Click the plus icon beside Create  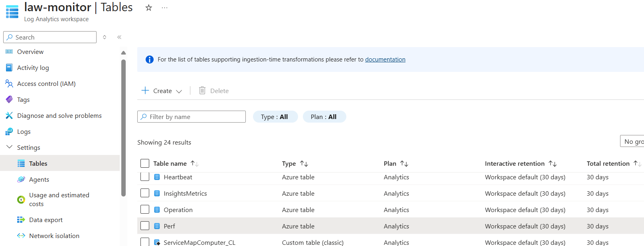[x=145, y=90]
